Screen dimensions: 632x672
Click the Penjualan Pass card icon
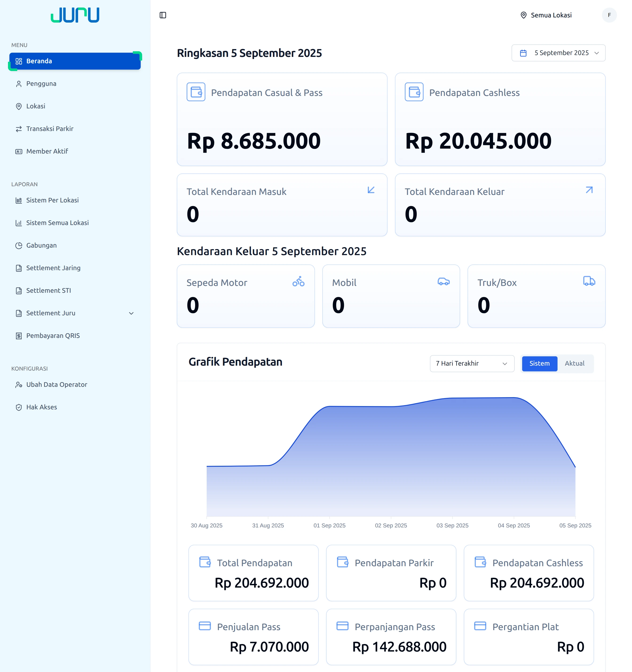point(205,626)
